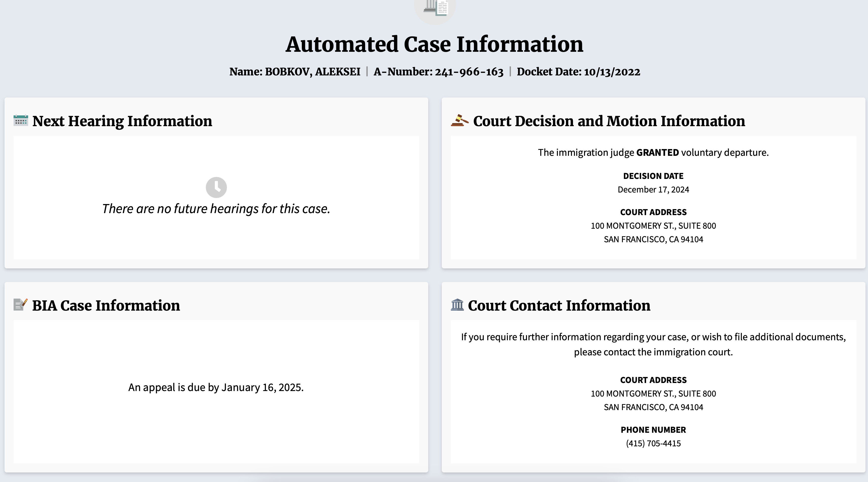Click 100 MONTGOMERY ST. line in decision panel
The width and height of the screenshot is (868, 482).
pyautogui.click(x=653, y=226)
